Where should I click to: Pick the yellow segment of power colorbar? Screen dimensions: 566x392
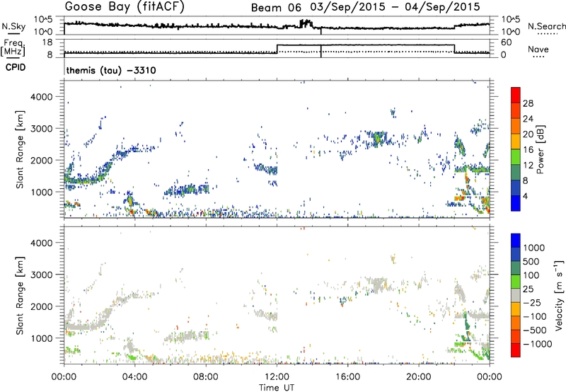point(516,141)
